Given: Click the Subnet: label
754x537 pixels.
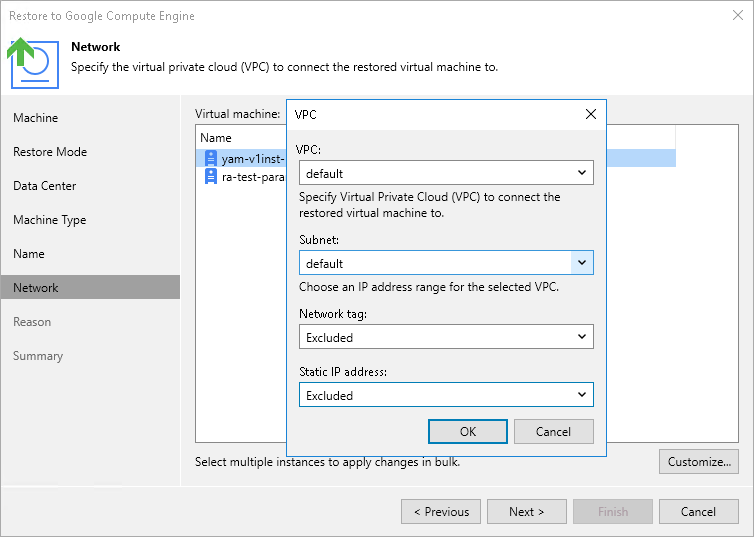Looking at the screenshot, I should (x=319, y=240).
